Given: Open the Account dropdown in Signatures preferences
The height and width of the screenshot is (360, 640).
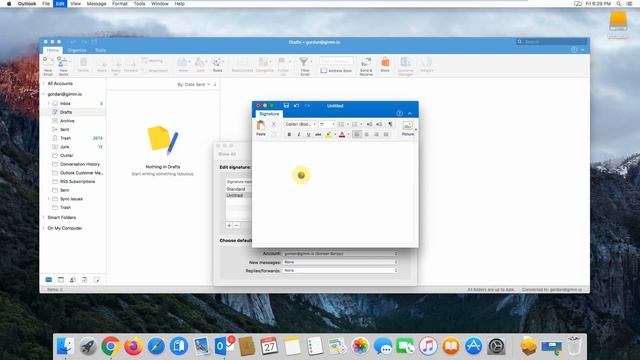Looking at the screenshot, I should pos(340,253).
